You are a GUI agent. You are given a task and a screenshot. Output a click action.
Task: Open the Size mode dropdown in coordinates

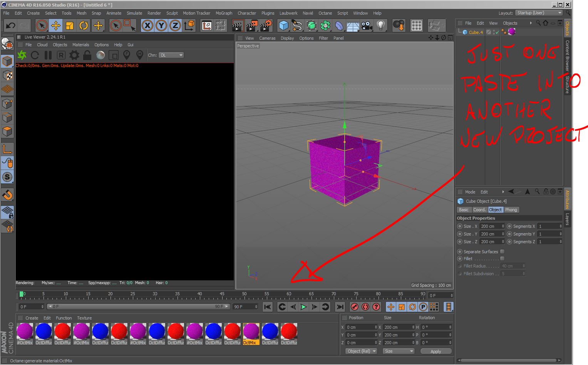(399, 351)
